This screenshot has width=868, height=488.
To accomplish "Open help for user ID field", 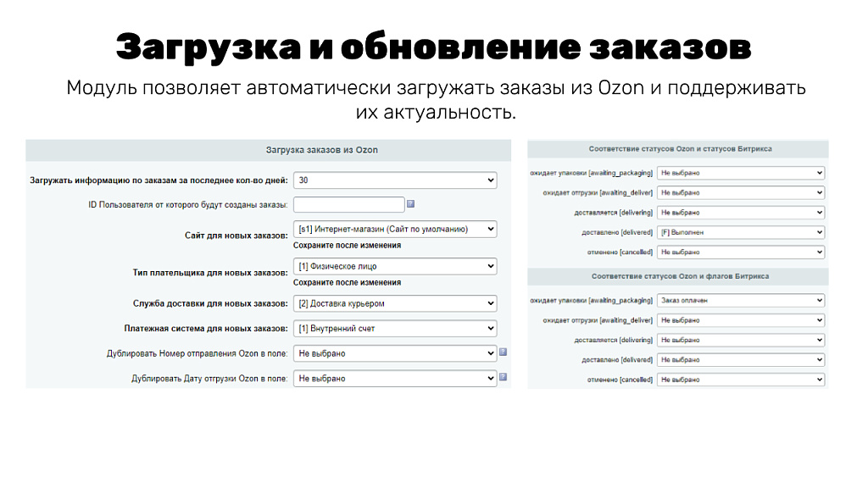I will click(x=412, y=204).
